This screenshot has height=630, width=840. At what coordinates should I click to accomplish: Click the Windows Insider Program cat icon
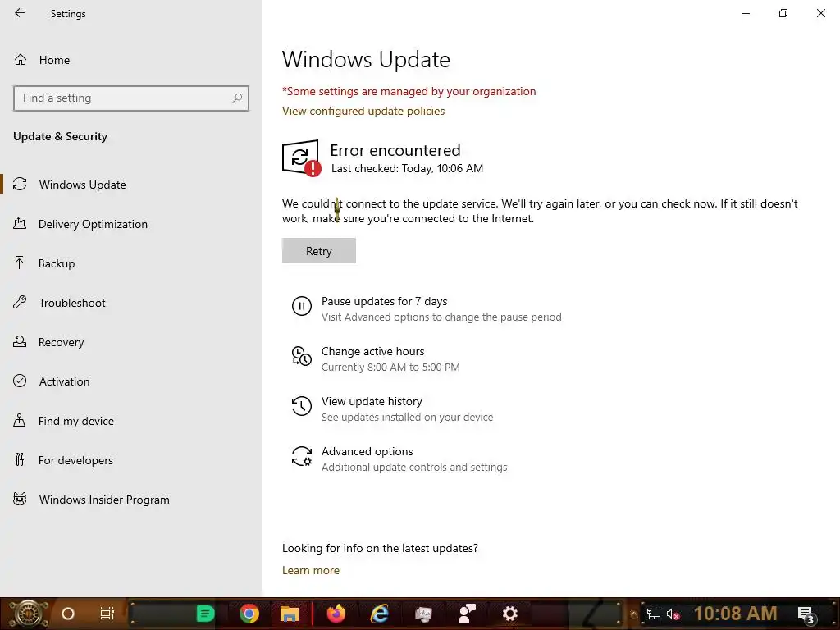(x=20, y=500)
